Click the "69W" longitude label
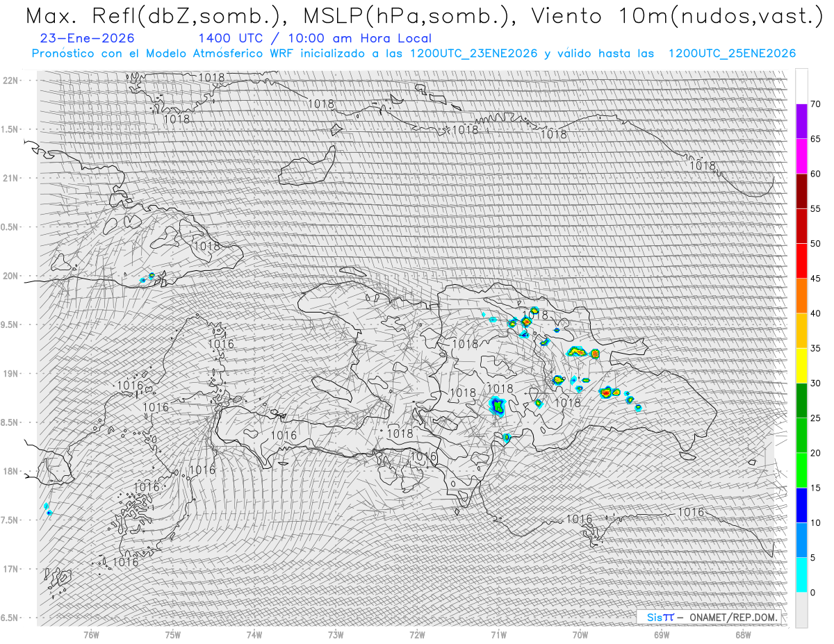The width and height of the screenshot is (834, 644). click(662, 634)
